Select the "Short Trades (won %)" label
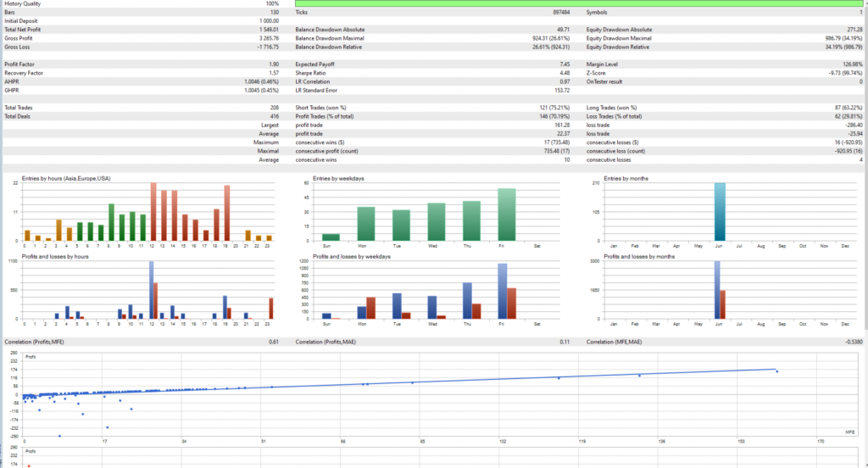 point(321,108)
